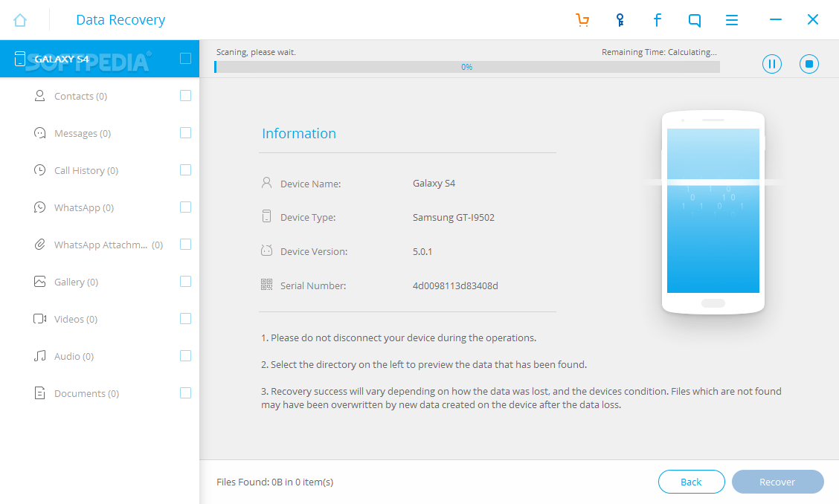839x504 pixels.
Task: Click the Device Type phone icon
Action: [x=266, y=216]
